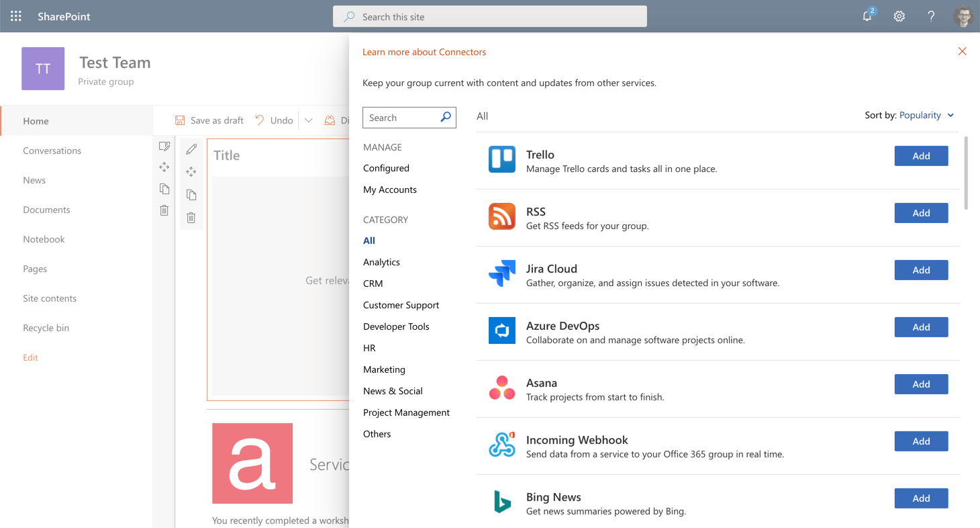Select the CRM category
This screenshot has width=980, height=528.
pyautogui.click(x=373, y=283)
